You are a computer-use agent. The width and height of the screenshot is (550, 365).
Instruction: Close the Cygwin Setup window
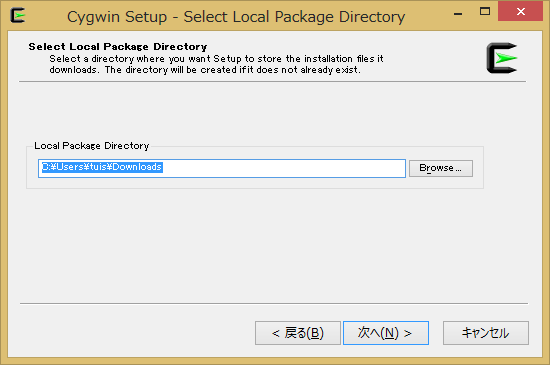pyautogui.click(x=521, y=12)
